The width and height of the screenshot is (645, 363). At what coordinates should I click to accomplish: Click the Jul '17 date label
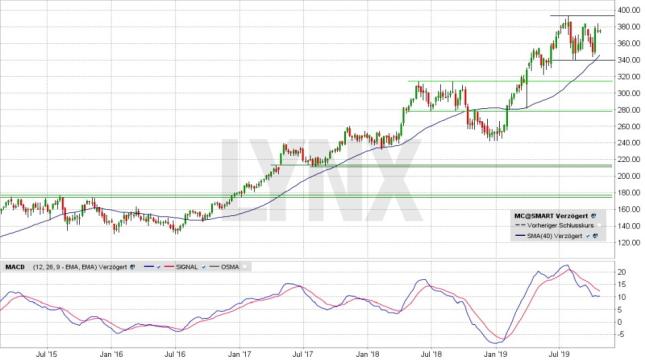point(303,354)
